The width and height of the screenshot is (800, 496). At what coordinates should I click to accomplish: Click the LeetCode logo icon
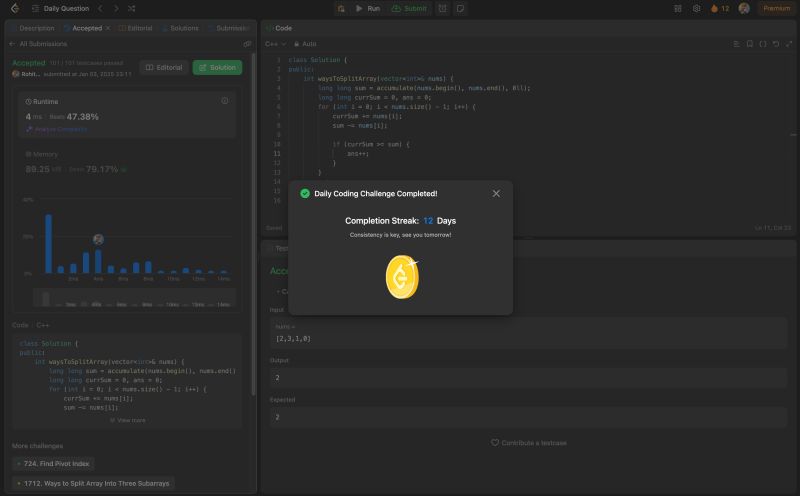(x=14, y=8)
